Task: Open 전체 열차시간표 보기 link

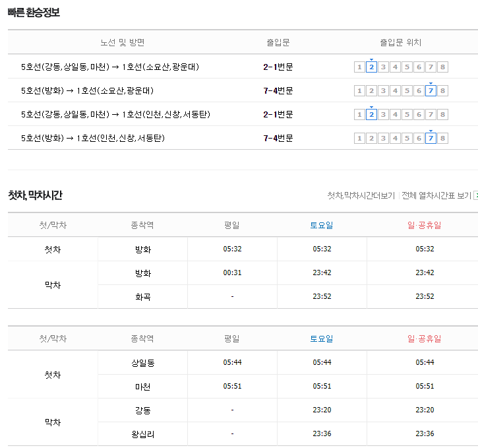Action: (x=436, y=195)
